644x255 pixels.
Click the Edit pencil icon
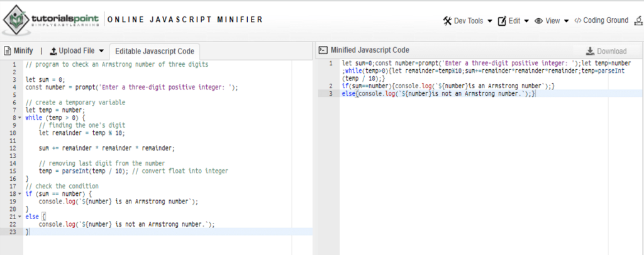pos(502,21)
